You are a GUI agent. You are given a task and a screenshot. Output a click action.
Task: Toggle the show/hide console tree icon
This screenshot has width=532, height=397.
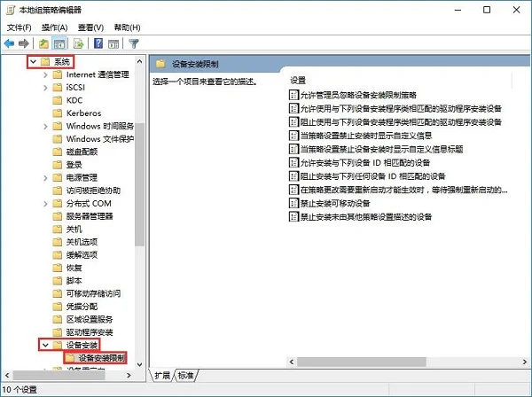click(x=59, y=43)
